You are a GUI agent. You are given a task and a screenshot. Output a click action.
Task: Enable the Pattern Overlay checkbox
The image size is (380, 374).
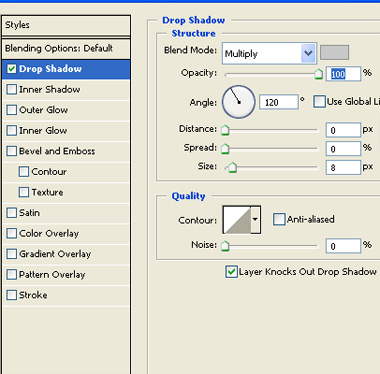point(12,274)
